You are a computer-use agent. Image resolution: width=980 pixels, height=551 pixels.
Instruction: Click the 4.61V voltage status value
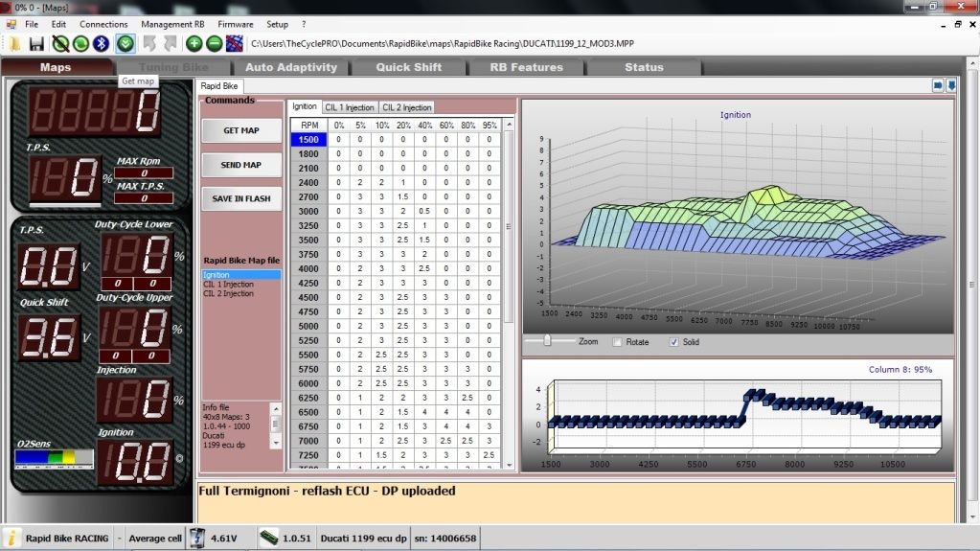(224, 538)
